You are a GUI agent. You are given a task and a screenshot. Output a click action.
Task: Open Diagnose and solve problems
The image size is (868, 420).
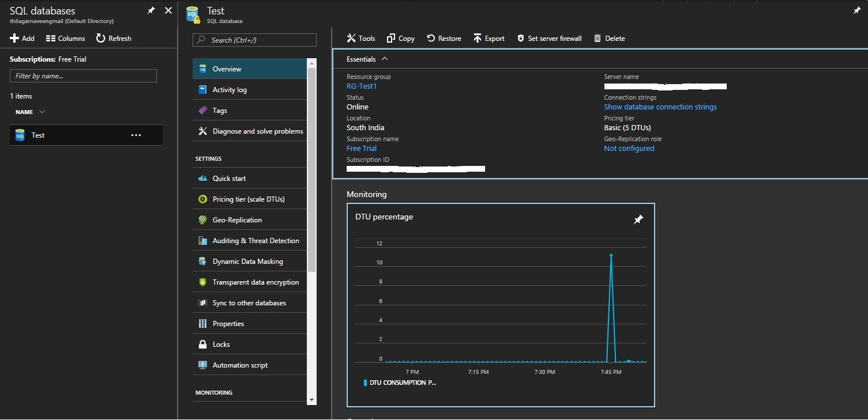tap(255, 131)
